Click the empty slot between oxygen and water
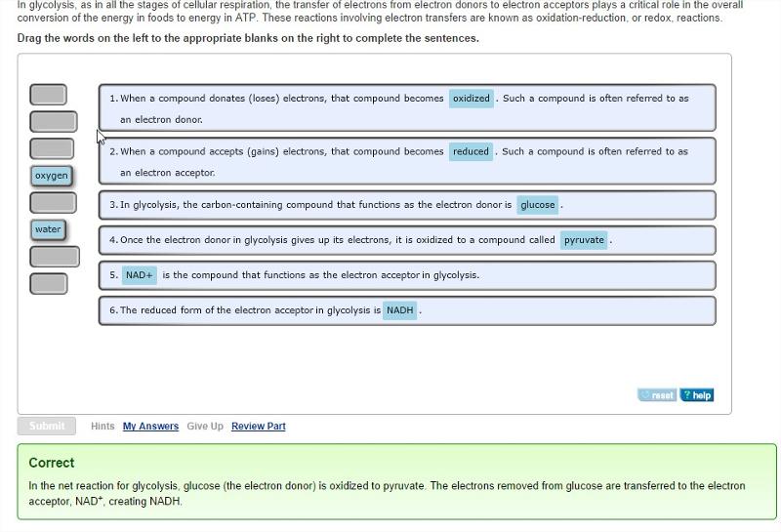The width and height of the screenshot is (781, 532). coord(53,203)
